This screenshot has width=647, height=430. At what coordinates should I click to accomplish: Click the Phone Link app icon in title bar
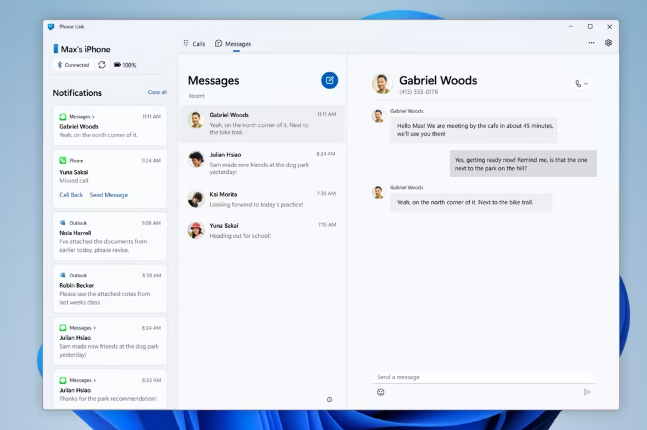point(51,27)
